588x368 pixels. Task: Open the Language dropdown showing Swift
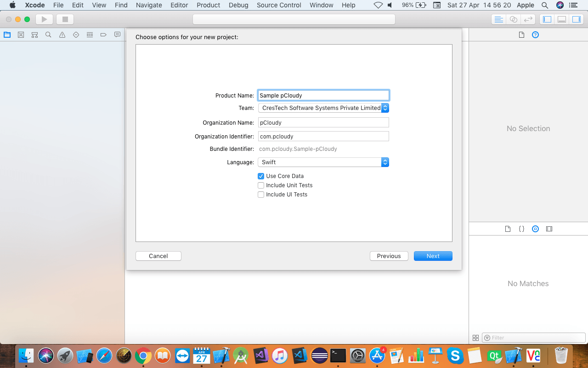tap(323, 162)
